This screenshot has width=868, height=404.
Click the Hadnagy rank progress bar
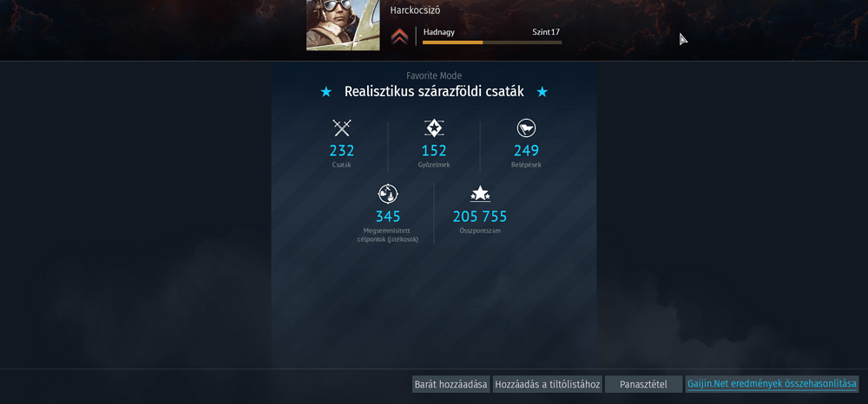point(492,42)
